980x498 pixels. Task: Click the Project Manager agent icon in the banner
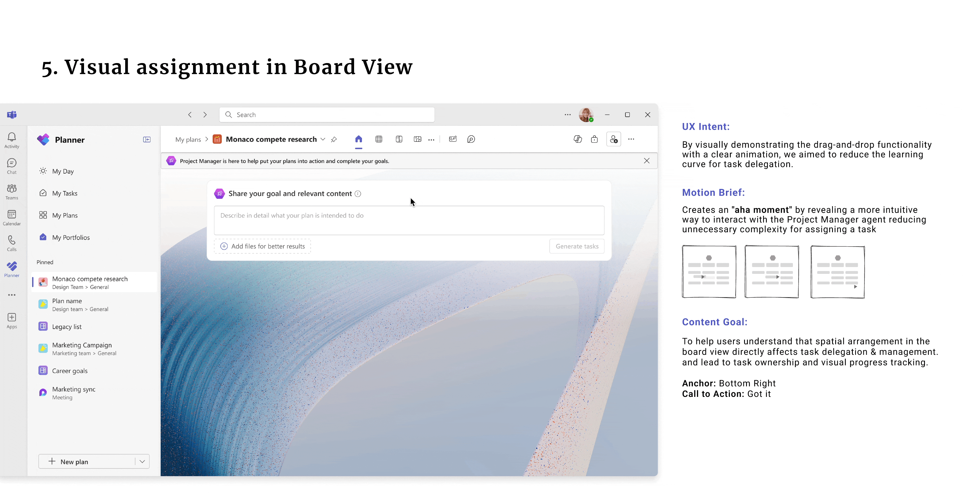pyautogui.click(x=171, y=161)
